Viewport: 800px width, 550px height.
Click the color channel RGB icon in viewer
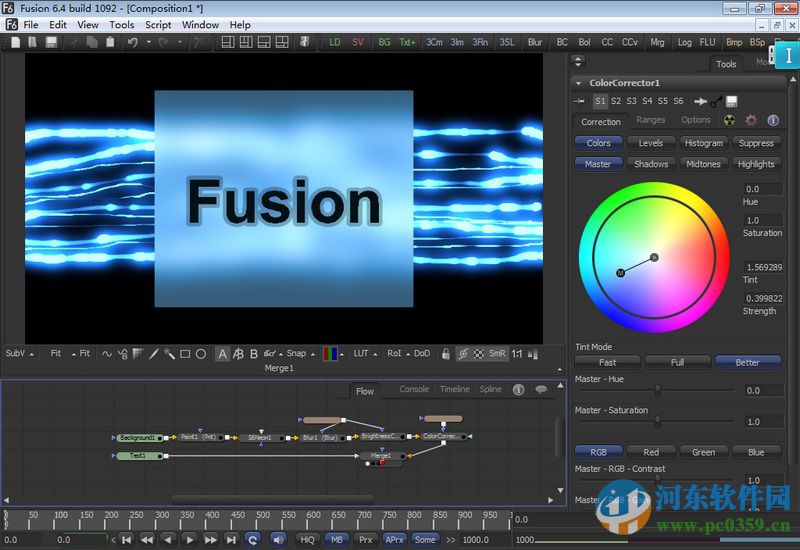point(330,353)
